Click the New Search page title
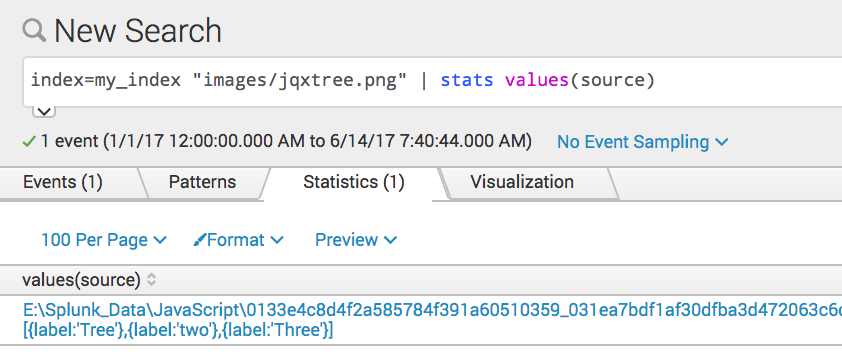Image resolution: width=842 pixels, height=364 pixels. click(x=138, y=31)
